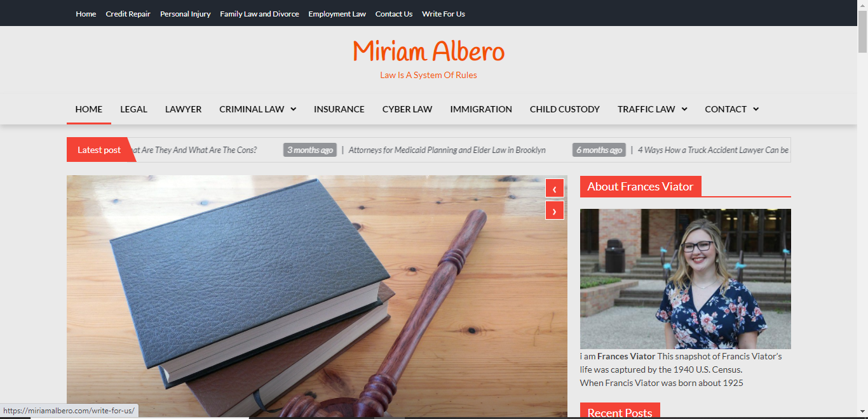868x419 pixels.
Task: Visit the Employment Law page
Action: (337, 14)
